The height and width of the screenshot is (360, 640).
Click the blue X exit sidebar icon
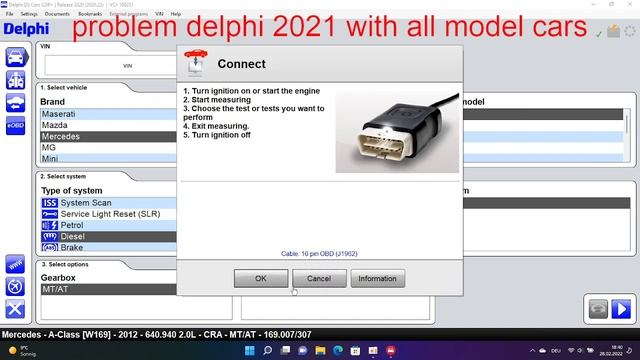point(15,309)
